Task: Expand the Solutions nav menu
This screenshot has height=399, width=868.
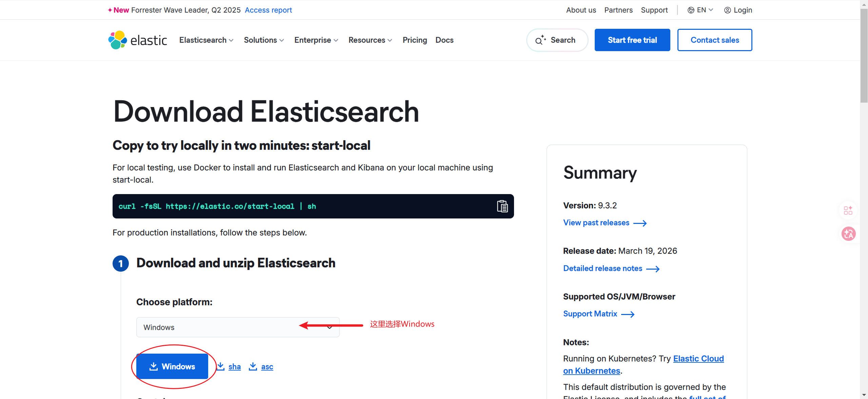Action: [264, 40]
